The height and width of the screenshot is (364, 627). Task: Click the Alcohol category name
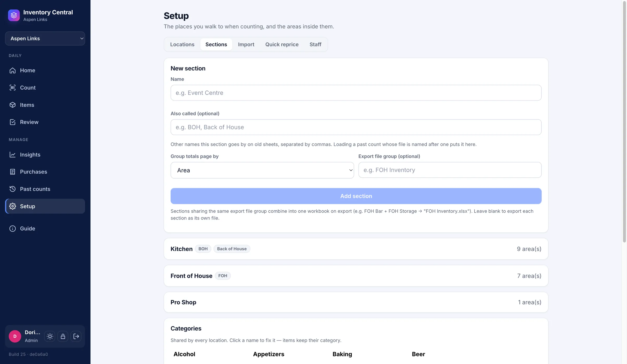[x=184, y=354]
